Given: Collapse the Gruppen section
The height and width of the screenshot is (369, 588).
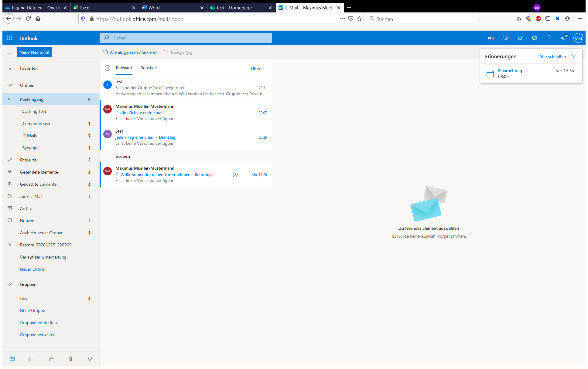Looking at the screenshot, I should pos(10,284).
